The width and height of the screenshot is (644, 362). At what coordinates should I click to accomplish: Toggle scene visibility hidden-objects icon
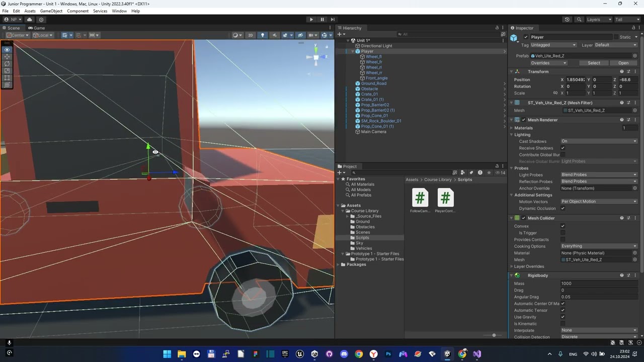300,35
